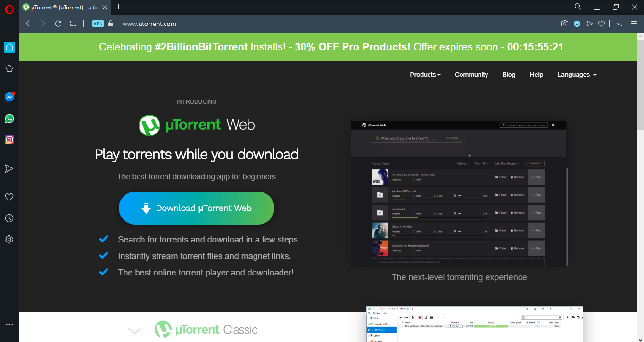Viewport: 644px width, 342px height.
Task: Open My Flow arrow icon in sidebar
Action: 9,168
